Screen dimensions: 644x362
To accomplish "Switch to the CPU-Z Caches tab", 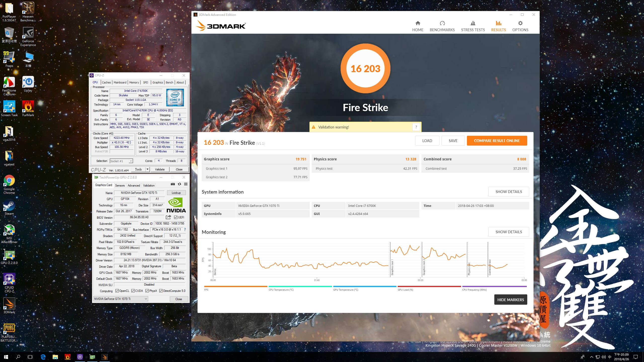I will (x=106, y=82).
